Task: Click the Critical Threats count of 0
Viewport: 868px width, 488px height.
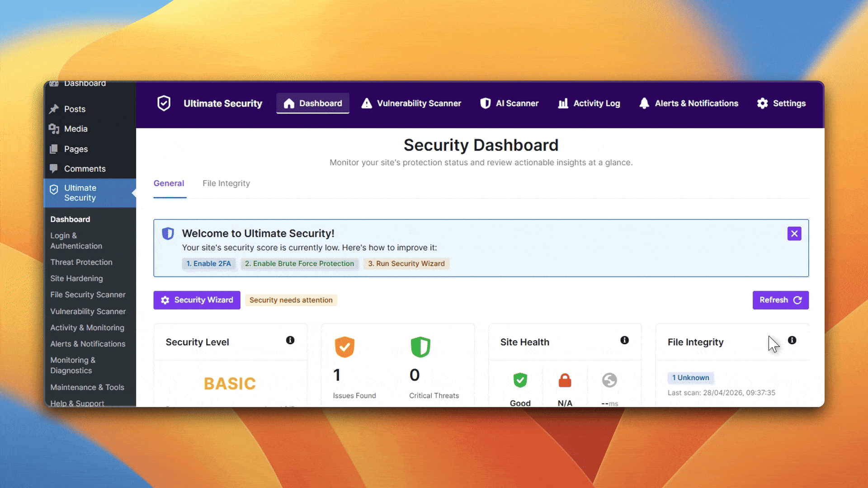Action: [x=415, y=375]
